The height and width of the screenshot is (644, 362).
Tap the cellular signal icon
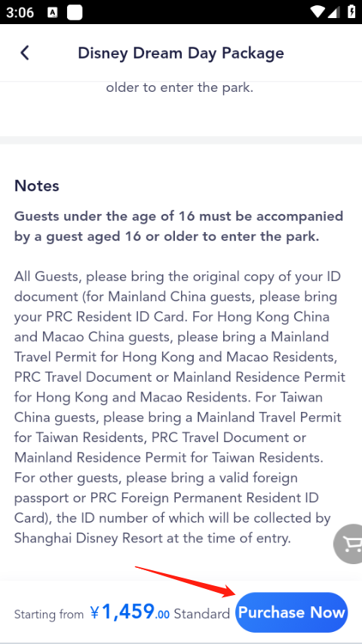click(x=333, y=11)
